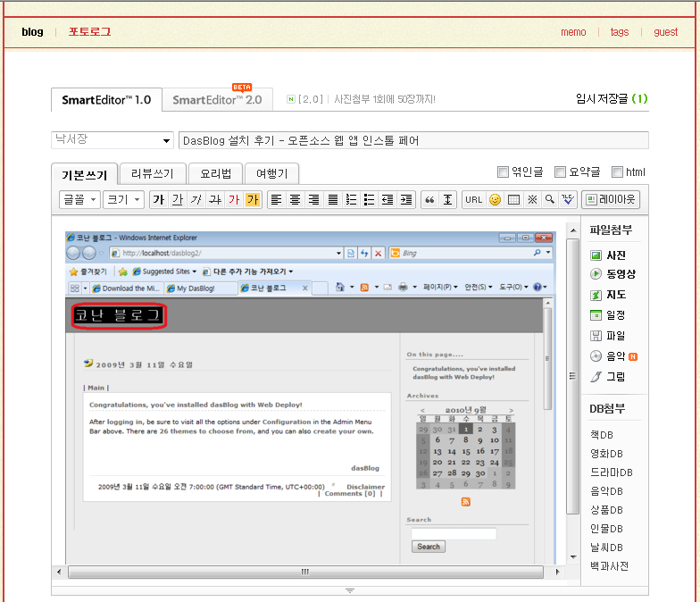Select 리뷰쓰기 review tab
Screen dimensions: 700x602
(x=153, y=173)
